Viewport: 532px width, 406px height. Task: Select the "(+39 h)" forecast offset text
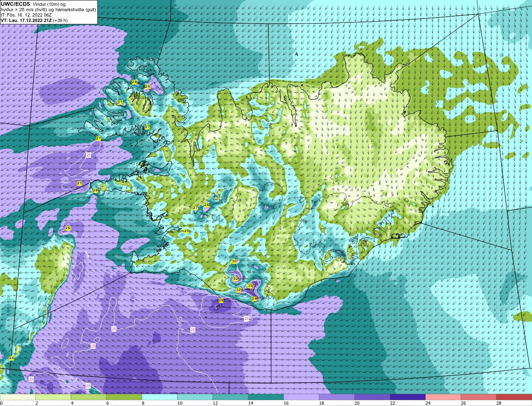pyautogui.click(x=60, y=20)
